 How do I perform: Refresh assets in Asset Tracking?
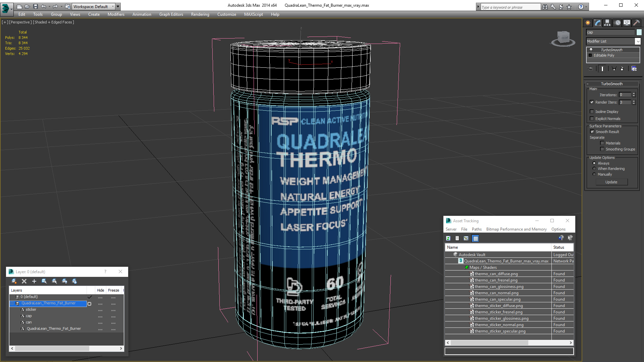448,238
